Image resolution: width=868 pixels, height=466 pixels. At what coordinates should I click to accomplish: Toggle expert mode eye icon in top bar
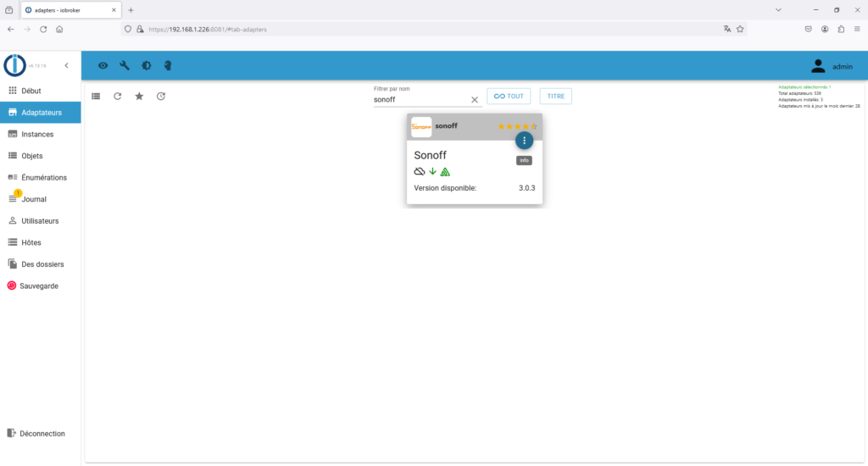coord(103,65)
